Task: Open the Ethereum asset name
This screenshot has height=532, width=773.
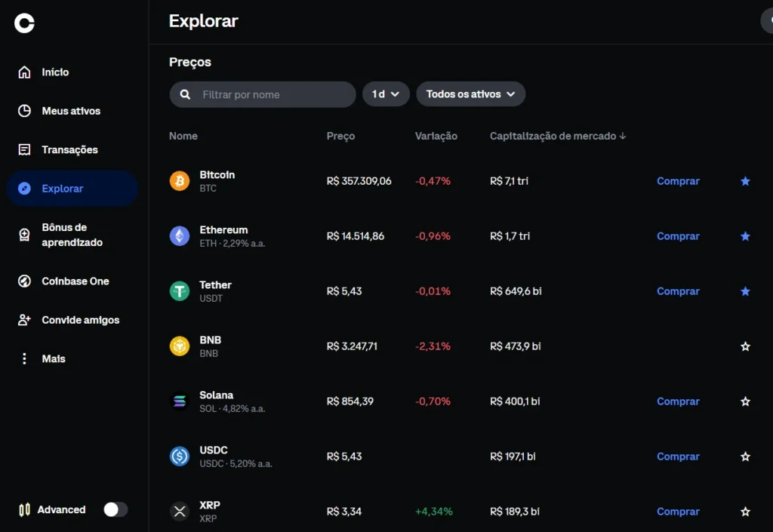Action: [x=223, y=230]
